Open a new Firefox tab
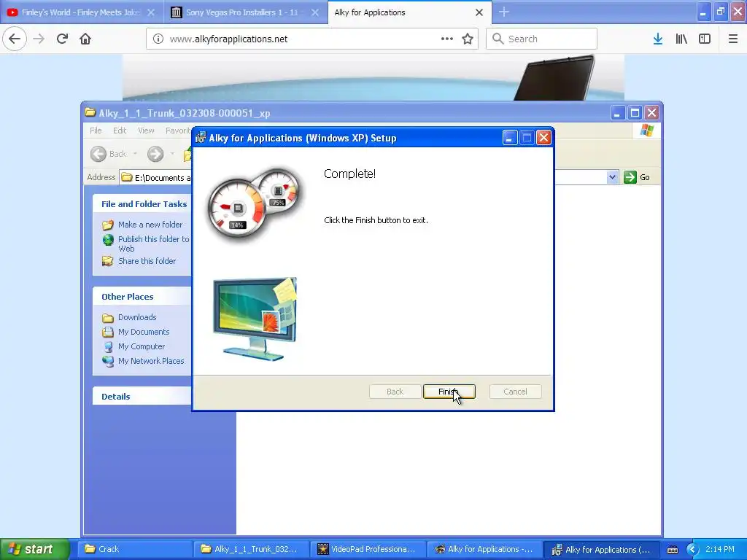Screen dimensions: 747x560 [504, 12]
